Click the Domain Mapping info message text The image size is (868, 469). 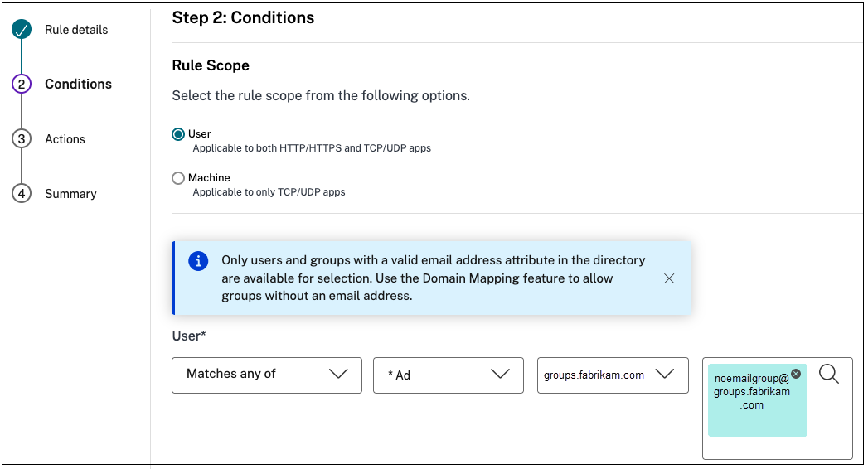[434, 278]
